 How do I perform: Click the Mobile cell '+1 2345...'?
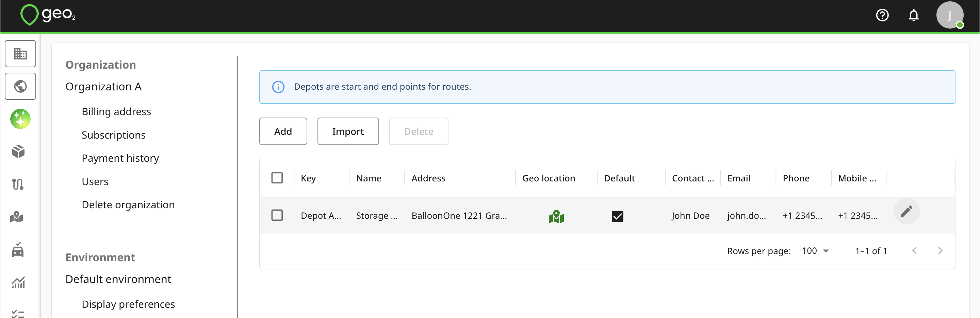pos(858,216)
